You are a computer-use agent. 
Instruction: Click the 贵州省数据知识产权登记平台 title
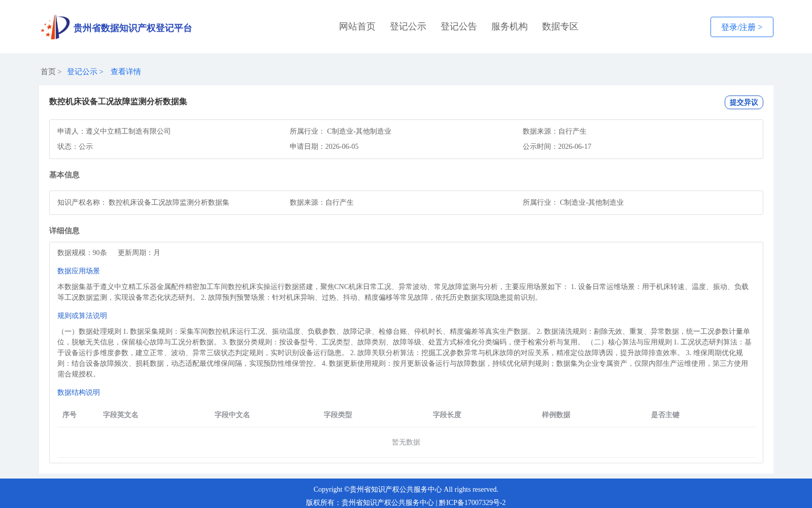coord(132,28)
